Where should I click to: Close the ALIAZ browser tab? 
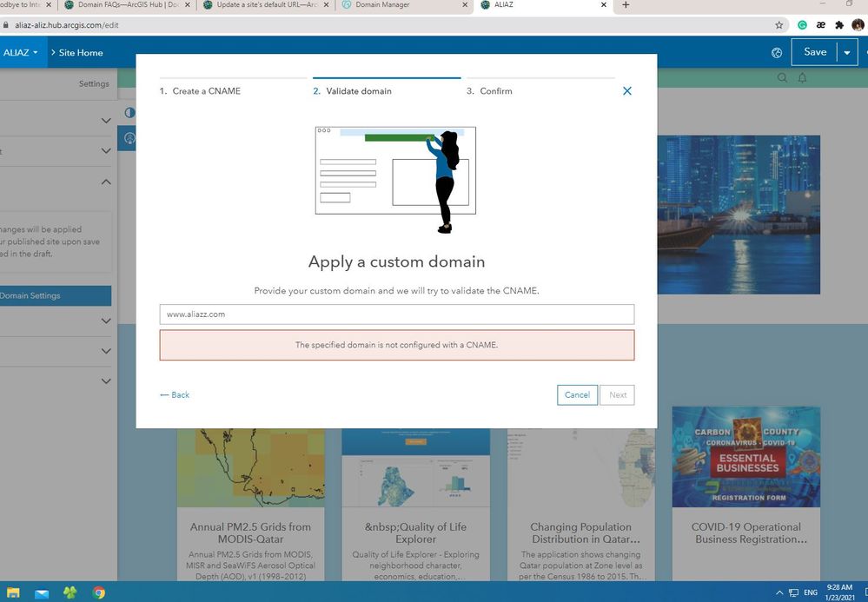603,5
